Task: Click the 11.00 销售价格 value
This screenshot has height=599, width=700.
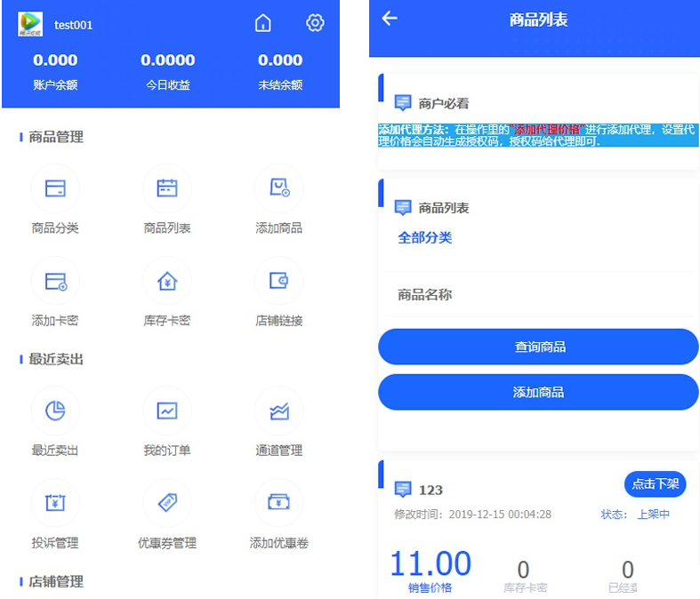Action: 430,563
